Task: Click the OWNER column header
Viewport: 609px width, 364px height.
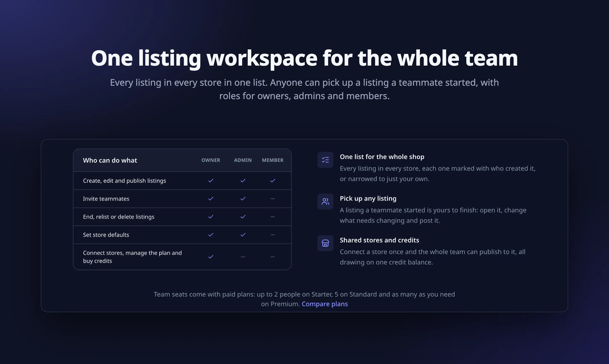Action: tap(211, 160)
